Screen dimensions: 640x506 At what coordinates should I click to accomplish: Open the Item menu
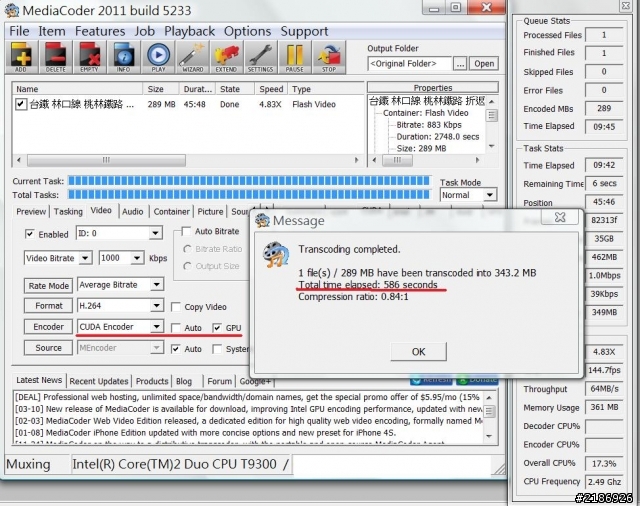click(52, 31)
